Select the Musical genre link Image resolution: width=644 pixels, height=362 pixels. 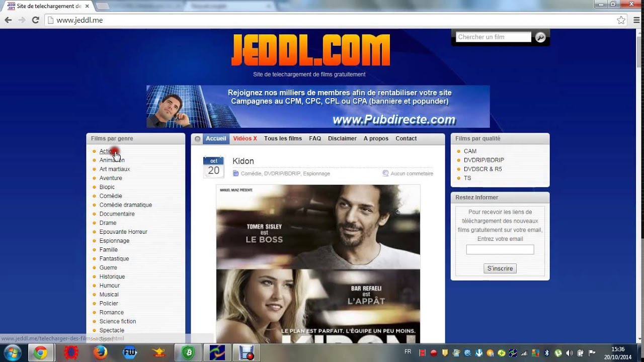(109, 295)
